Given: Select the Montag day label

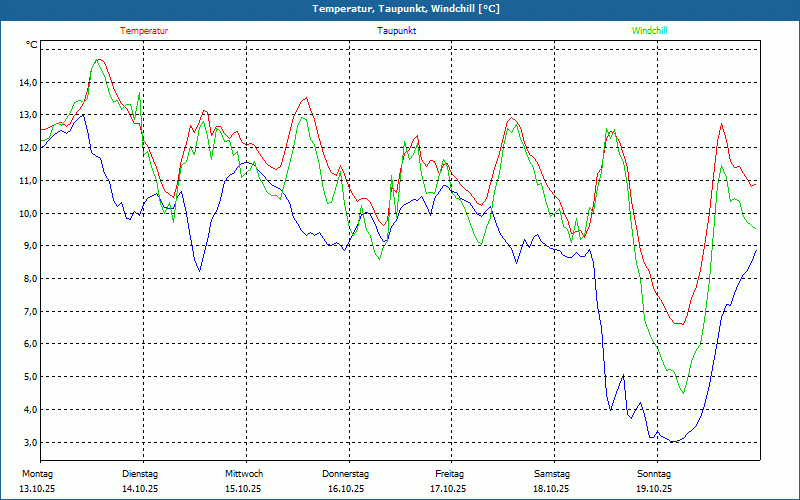Looking at the screenshot, I should (x=37, y=473).
